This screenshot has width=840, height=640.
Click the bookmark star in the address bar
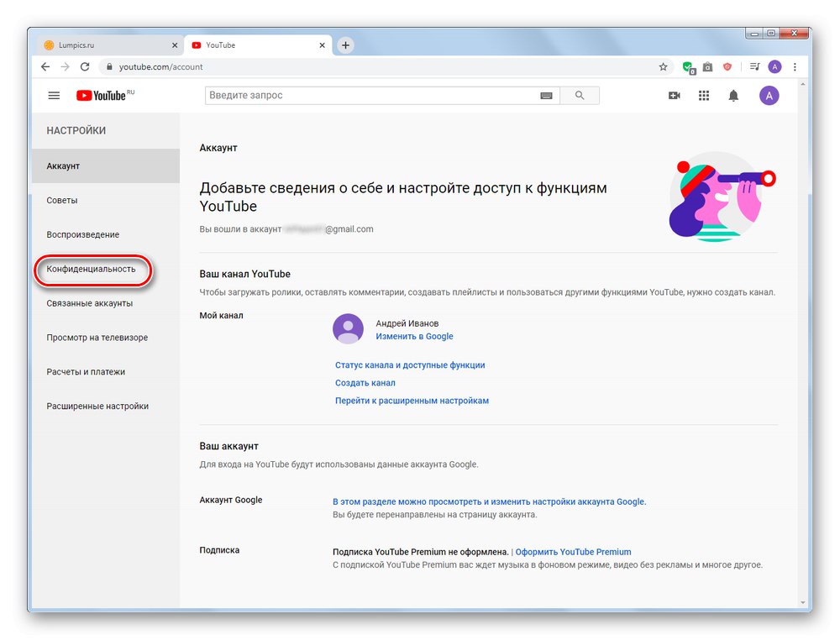click(663, 66)
